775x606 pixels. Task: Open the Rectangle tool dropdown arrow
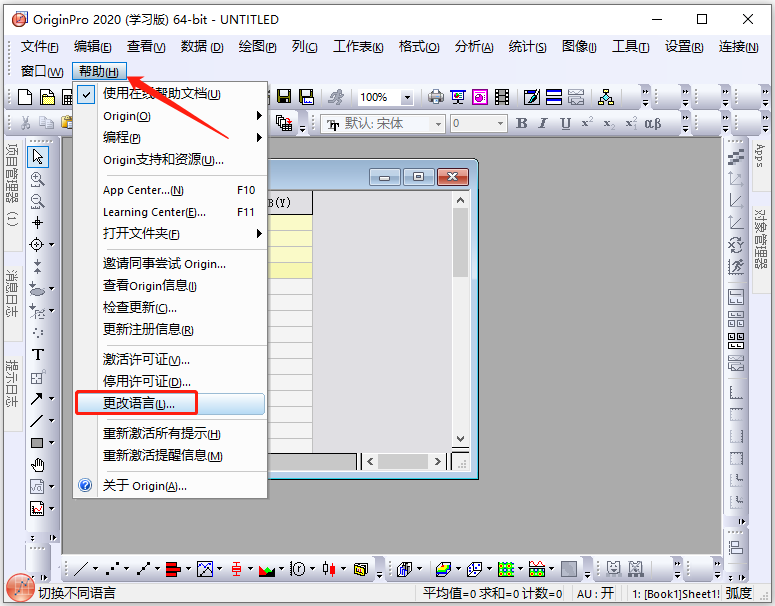(52, 443)
